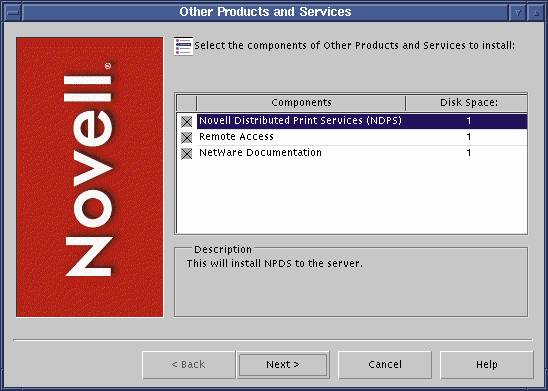Select the NetWare Documentation row text
This screenshot has width=548, height=391.
260,153
